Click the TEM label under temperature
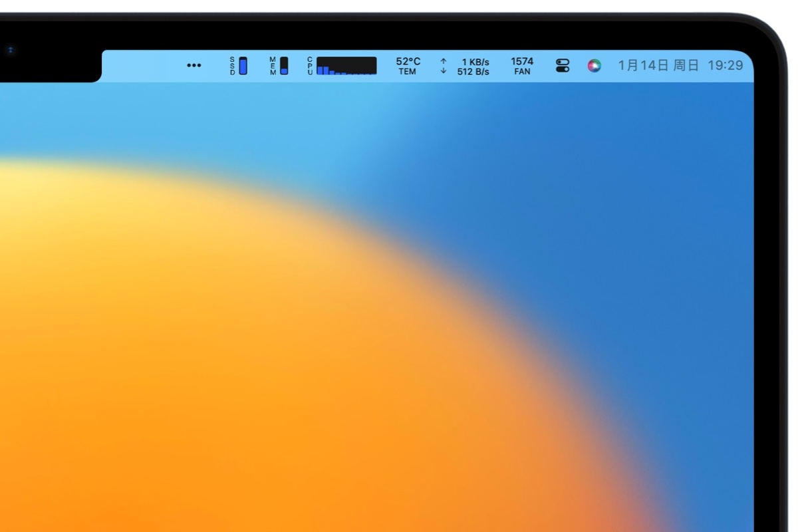This screenshot has height=532, width=798. coord(408,72)
